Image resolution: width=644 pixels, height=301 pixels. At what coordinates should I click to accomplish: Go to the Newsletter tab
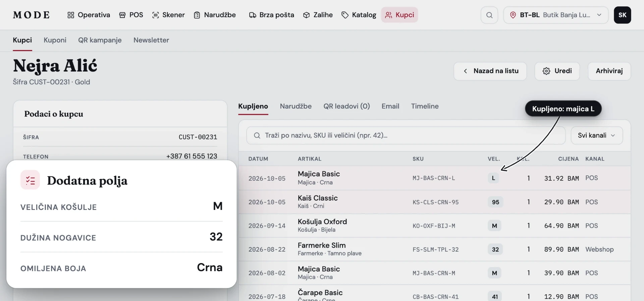point(151,40)
